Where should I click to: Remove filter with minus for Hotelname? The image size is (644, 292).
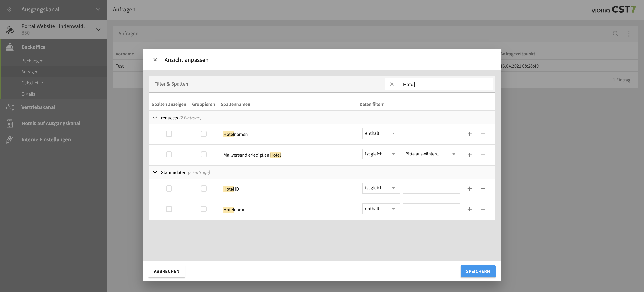click(x=483, y=209)
